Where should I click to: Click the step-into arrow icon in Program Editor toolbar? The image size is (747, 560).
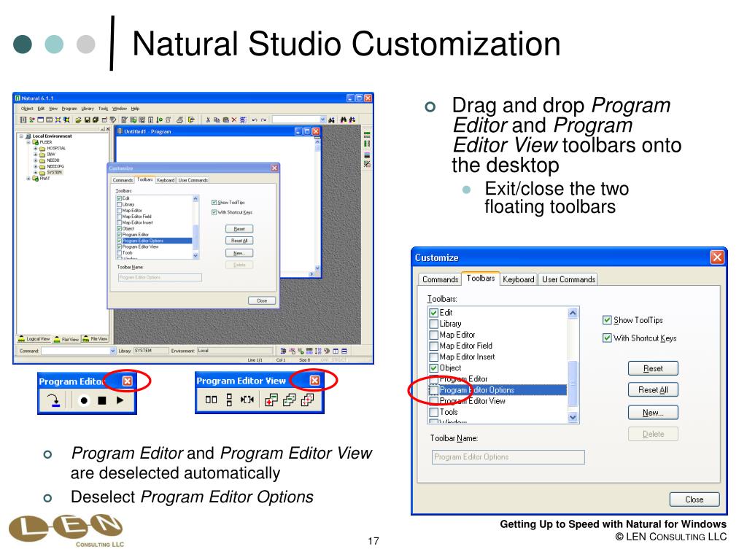click(55, 400)
